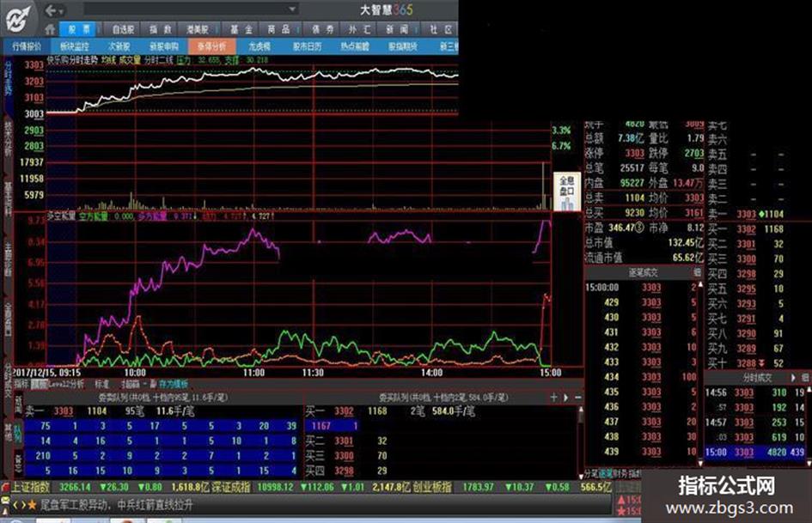Screen dimensions: 812x523
Task: Click the right arrow in the 分时成交 header
Action: [793, 378]
